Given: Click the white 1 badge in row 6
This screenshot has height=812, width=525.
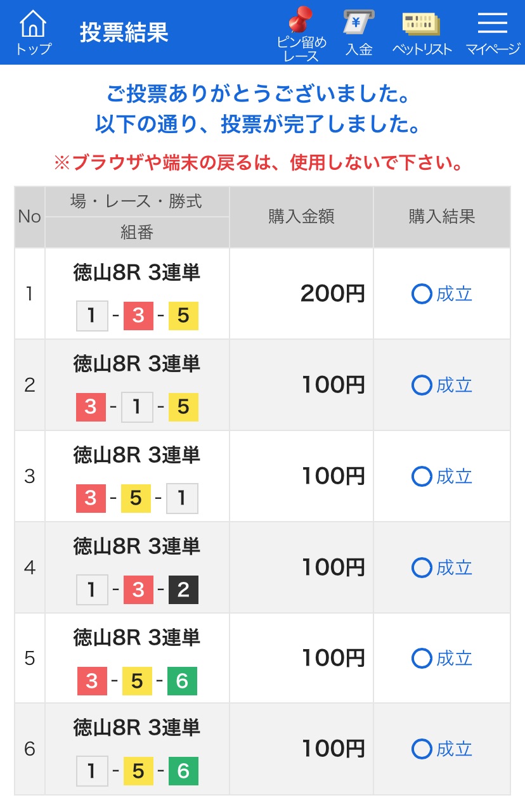Looking at the screenshot, I should click(92, 771).
